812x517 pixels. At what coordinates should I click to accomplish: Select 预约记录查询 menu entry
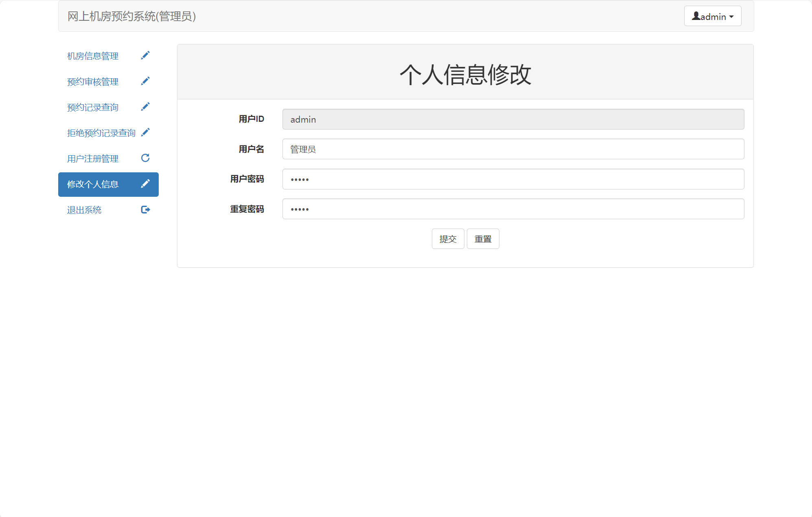click(x=92, y=107)
